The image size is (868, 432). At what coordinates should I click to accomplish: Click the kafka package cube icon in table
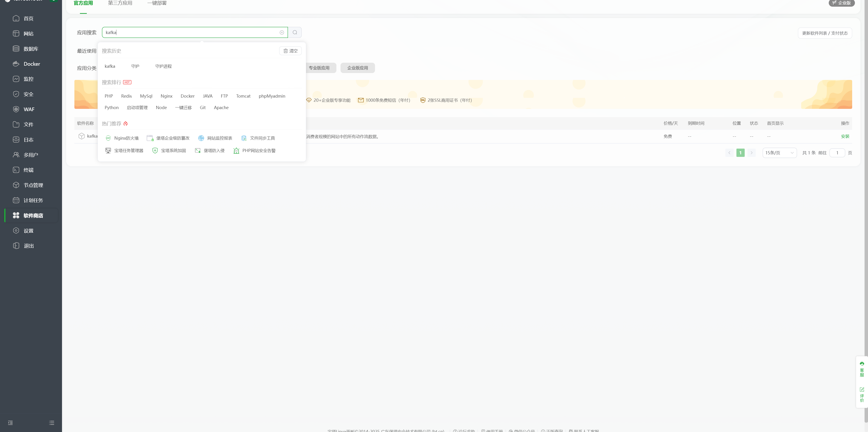[82, 136]
